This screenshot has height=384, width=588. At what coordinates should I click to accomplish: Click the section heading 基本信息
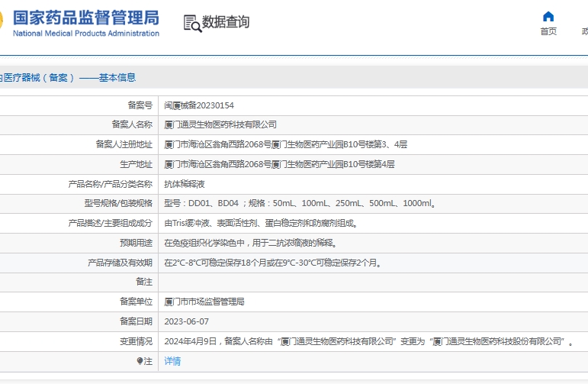(x=117, y=78)
